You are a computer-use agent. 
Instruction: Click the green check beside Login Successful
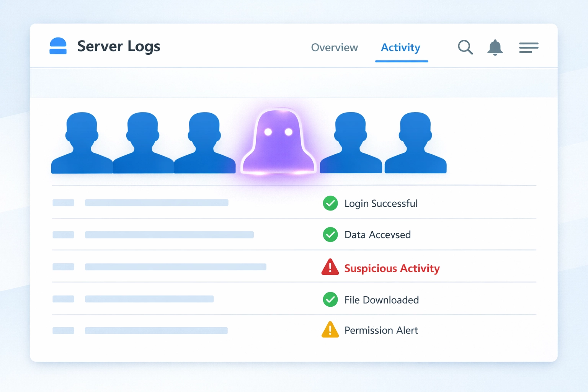pyautogui.click(x=330, y=203)
